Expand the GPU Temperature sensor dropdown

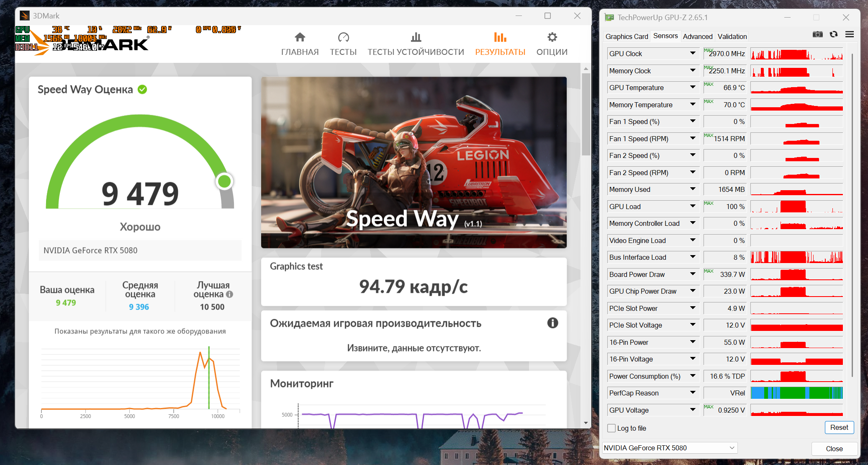[x=693, y=87]
